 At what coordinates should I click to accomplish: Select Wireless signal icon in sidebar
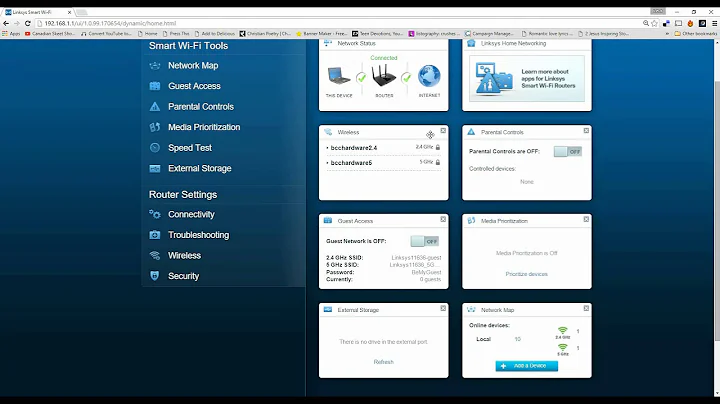click(155, 255)
